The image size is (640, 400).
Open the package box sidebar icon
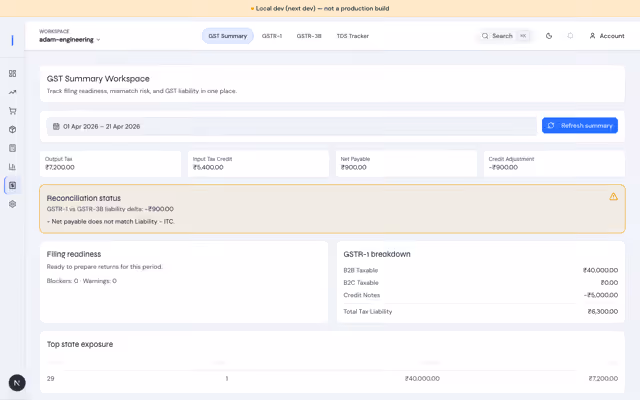[13, 129]
